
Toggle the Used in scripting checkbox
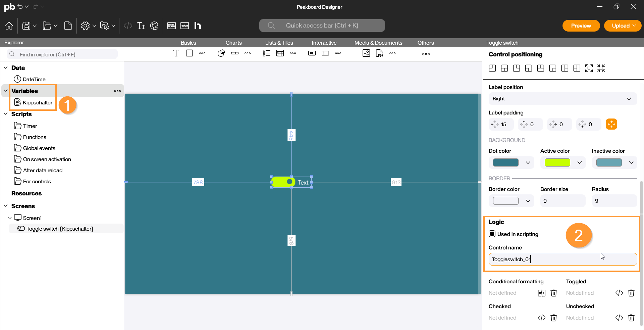pos(492,234)
